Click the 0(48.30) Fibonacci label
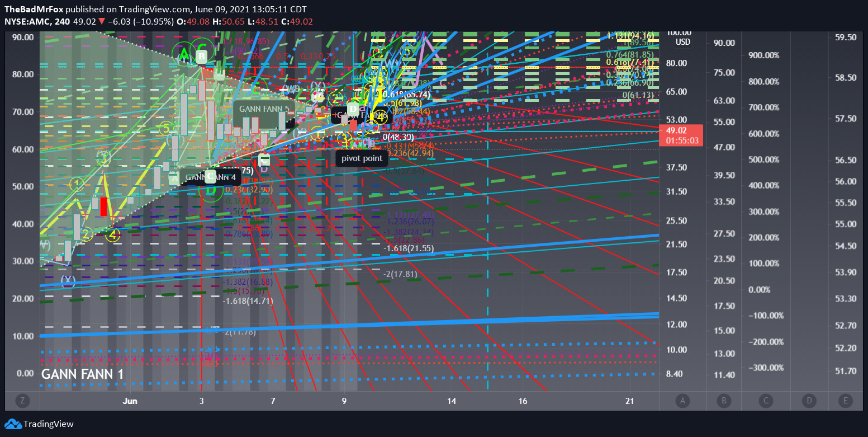Image resolution: width=868 pixels, height=437 pixels. coord(398,137)
